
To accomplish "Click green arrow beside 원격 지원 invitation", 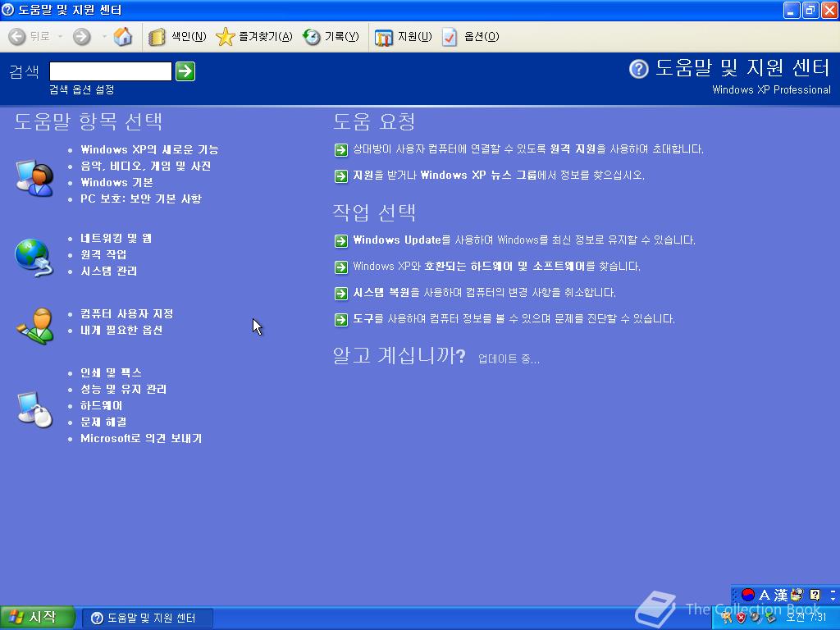I will [x=341, y=150].
